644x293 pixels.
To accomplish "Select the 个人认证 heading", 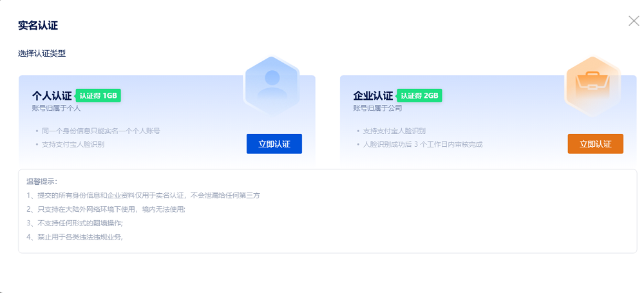I will pyautogui.click(x=52, y=96).
